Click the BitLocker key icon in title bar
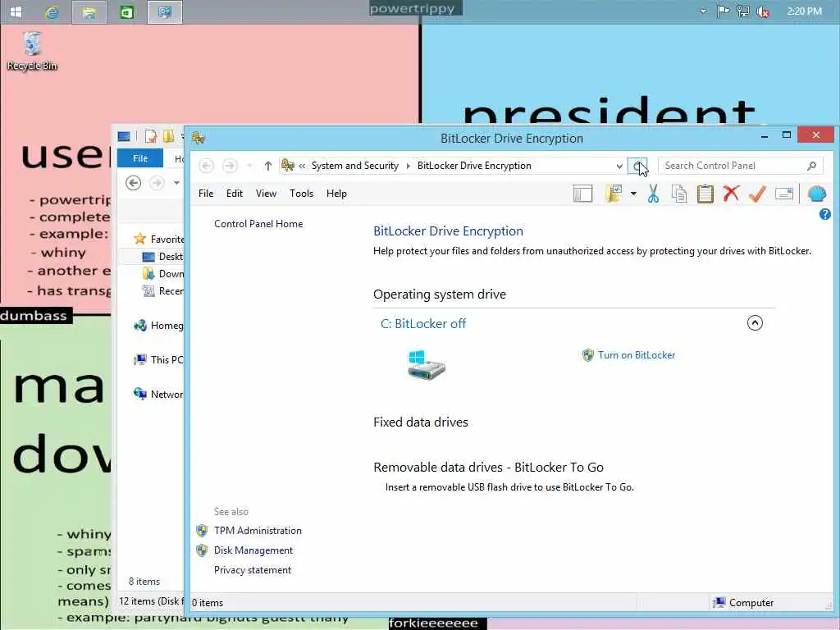This screenshot has height=630, width=840. 199,138
